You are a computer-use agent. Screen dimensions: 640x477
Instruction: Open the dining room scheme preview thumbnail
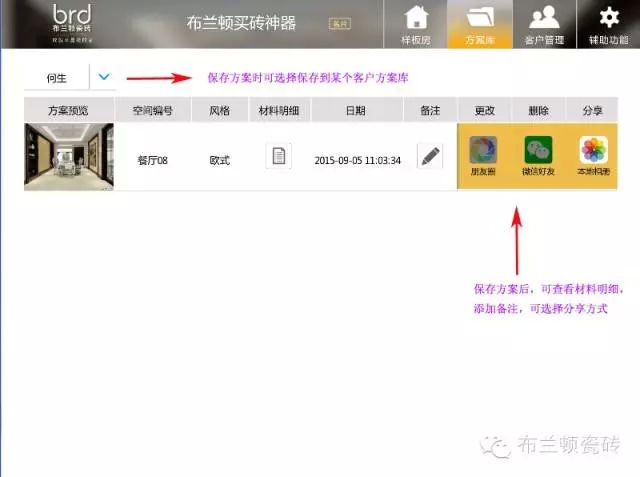tap(68, 156)
